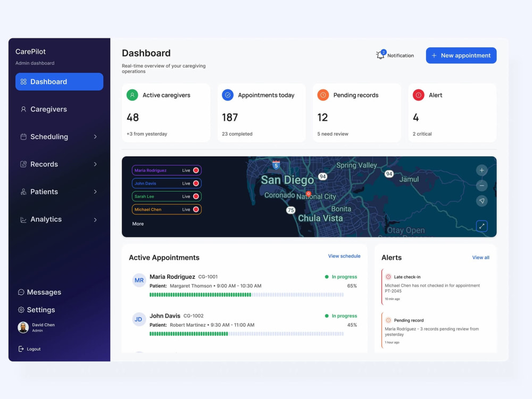This screenshot has width=532, height=399.
Task: Show more live caregivers with More
Action: tap(138, 224)
